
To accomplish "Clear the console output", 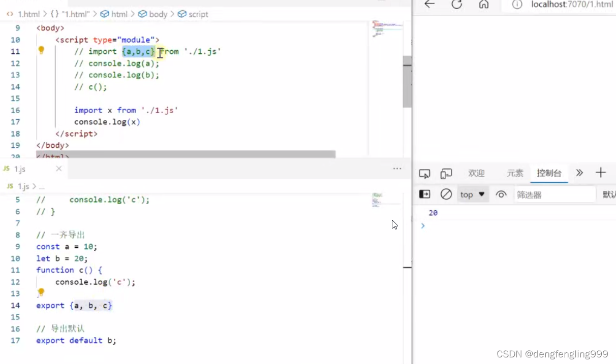I will (446, 194).
